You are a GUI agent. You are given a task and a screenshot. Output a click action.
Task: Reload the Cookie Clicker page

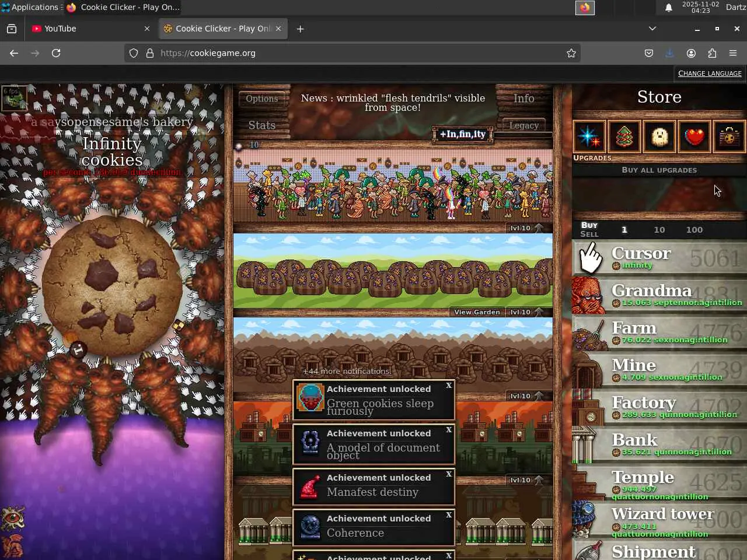click(56, 53)
